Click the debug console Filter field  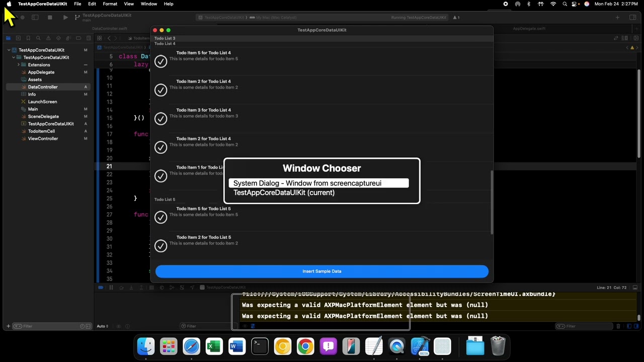tap(584, 326)
